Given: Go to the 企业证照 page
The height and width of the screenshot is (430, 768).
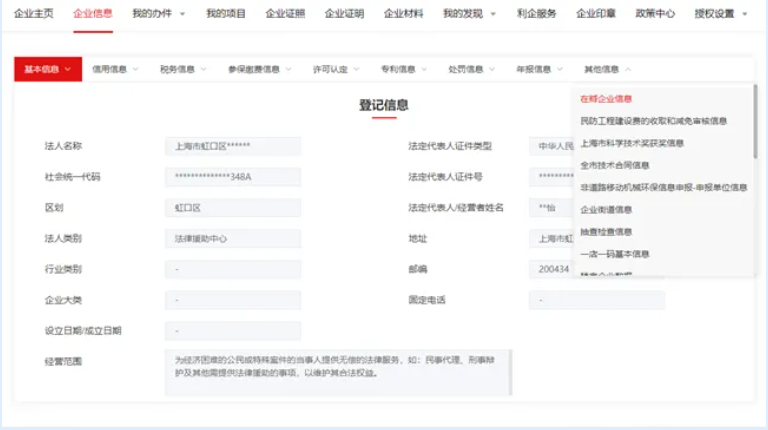Looking at the screenshot, I should tap(285, 14).
